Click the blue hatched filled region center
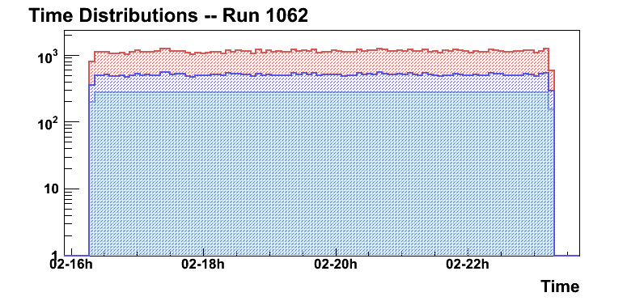Screen dimensions: 644x301 [321, 172]
